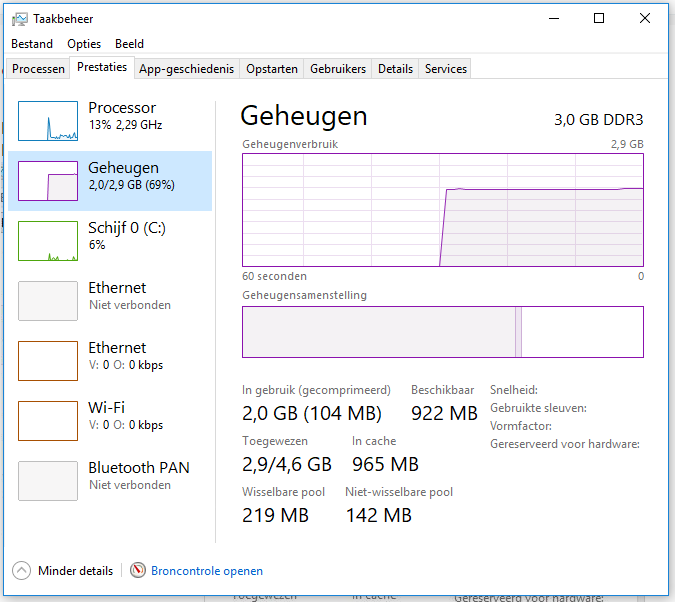Open the Opties menu
Viewport: 675px width, 602px height.
[x=84, y=44]
